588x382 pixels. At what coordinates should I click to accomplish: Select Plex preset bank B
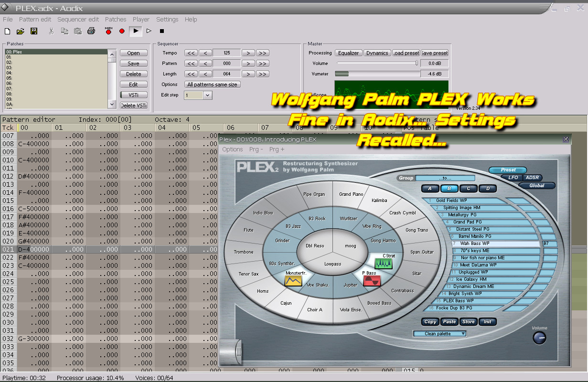(x=449, y=189)
